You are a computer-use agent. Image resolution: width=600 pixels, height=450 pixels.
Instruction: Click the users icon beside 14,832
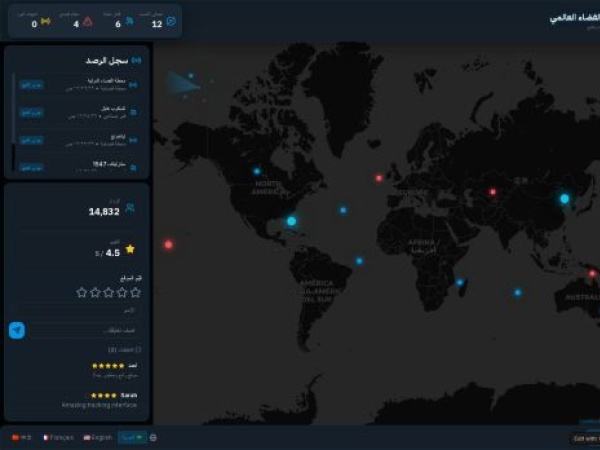click(130, 208)
